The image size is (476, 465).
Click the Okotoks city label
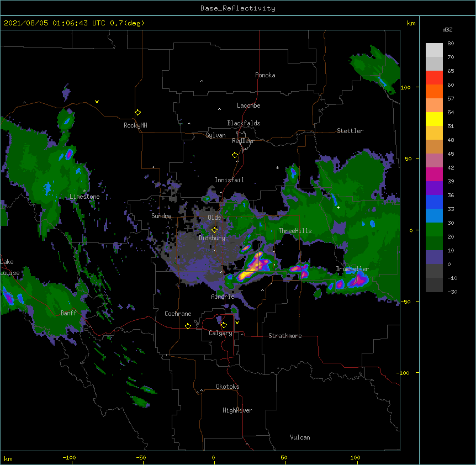[228, 387]
